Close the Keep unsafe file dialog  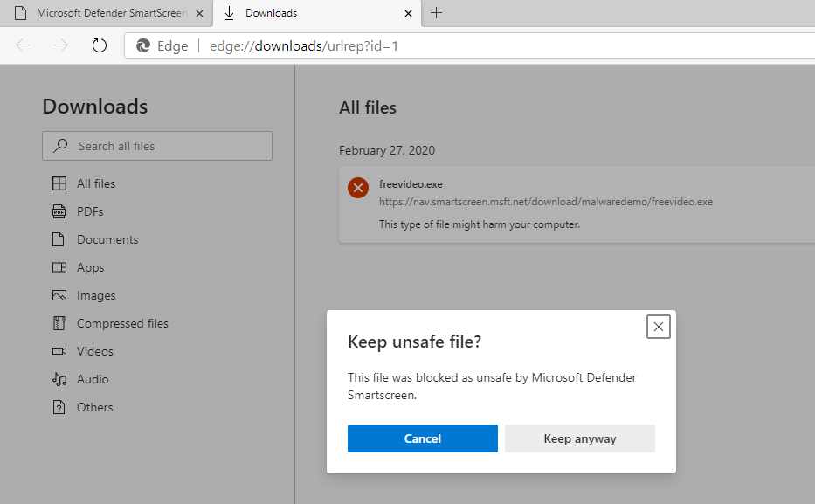(x=658, y=327)
